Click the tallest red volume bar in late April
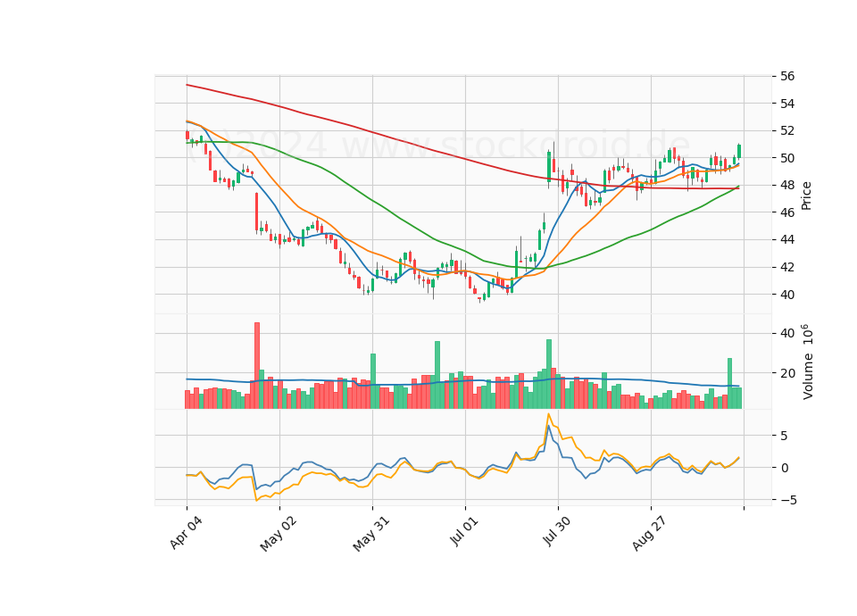The height and width of the screenshot is (616, 857). click(257, 365)
